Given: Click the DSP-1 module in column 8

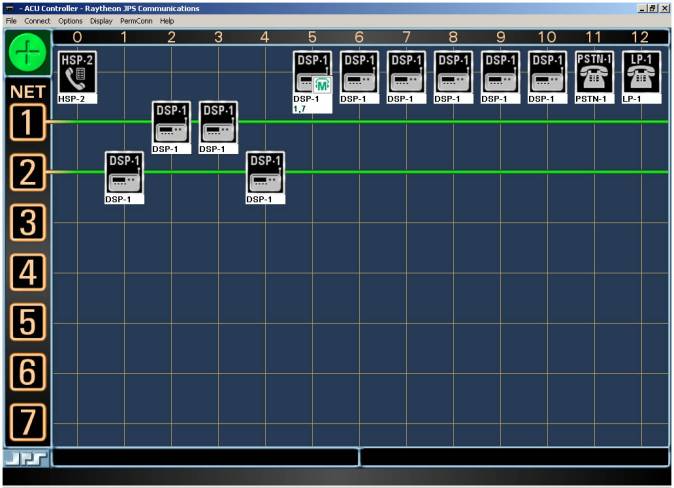Looking at the screenshot, I should point(453,72).
